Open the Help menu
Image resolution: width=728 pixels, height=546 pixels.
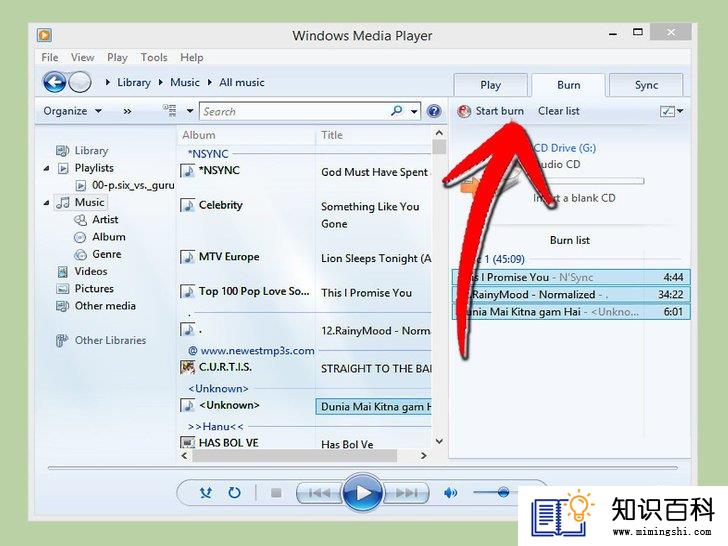192,58
